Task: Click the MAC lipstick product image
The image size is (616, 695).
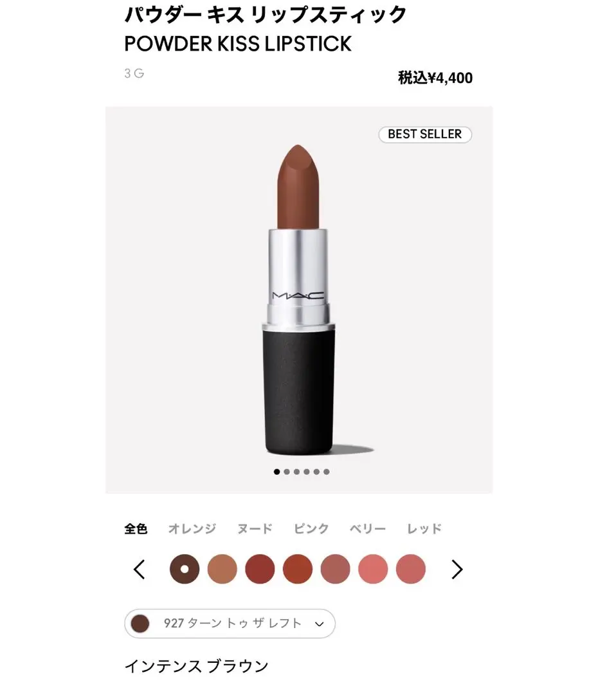Action: pos(299,300)
